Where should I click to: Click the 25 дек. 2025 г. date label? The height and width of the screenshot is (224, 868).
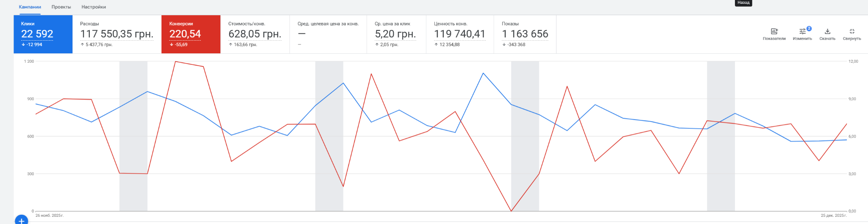[x=834, y=216]
